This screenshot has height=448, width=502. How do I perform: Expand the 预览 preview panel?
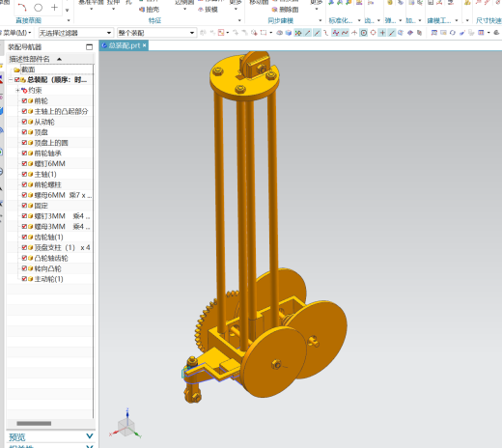tap(90, 436)
